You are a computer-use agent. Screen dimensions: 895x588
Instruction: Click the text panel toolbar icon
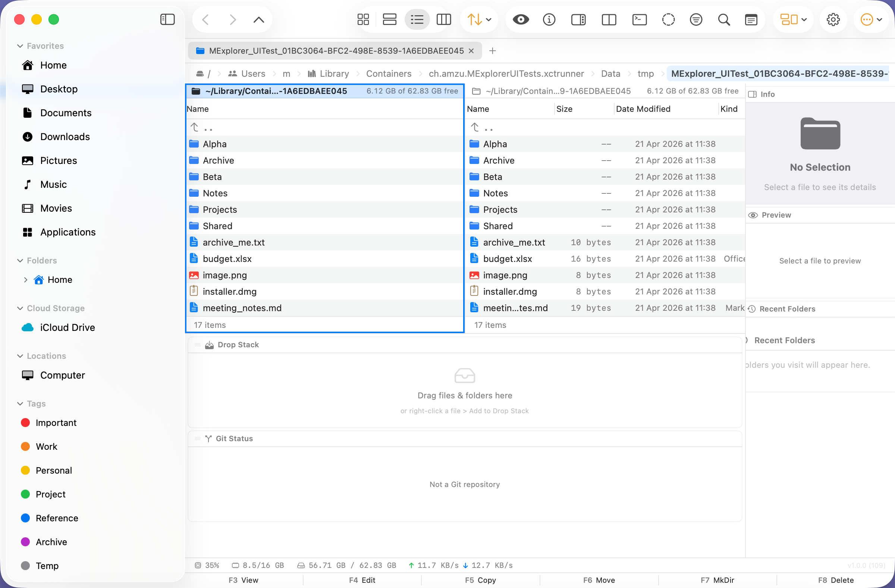pos(751,19)
